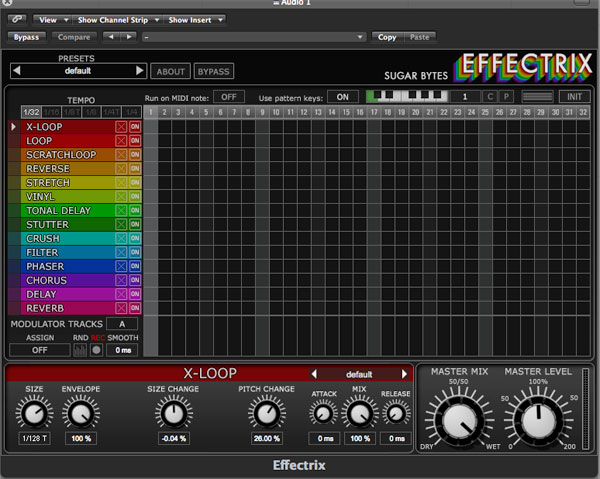Go to next X-LOOP effect preset
This screenshot has width=600, height=479.
click(x=404, y=374)
